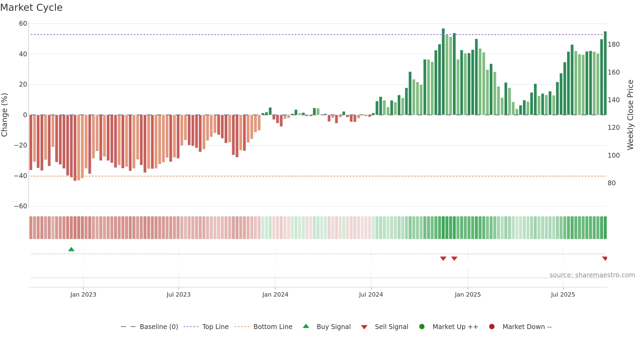Viewport: 644px width, 362px height.
Task: Click the 'Jan 2023' x-axis label
Action: point(83,295)
